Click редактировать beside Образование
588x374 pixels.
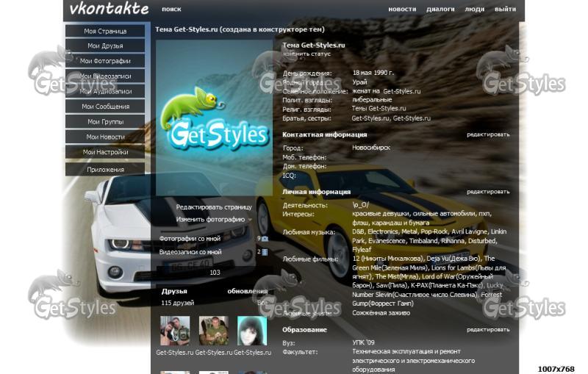tap(488, 329)
